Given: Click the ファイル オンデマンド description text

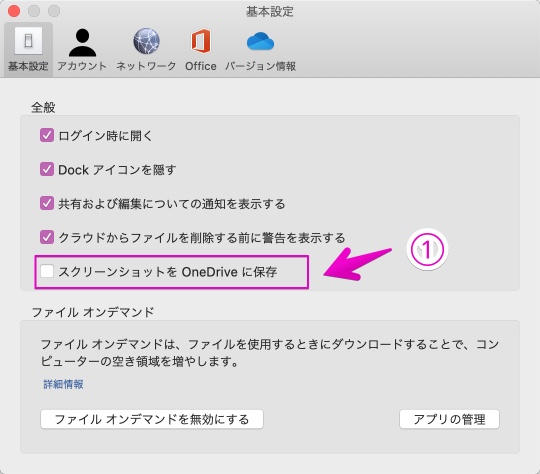Looking at the screenshot, I should (270, 353).
